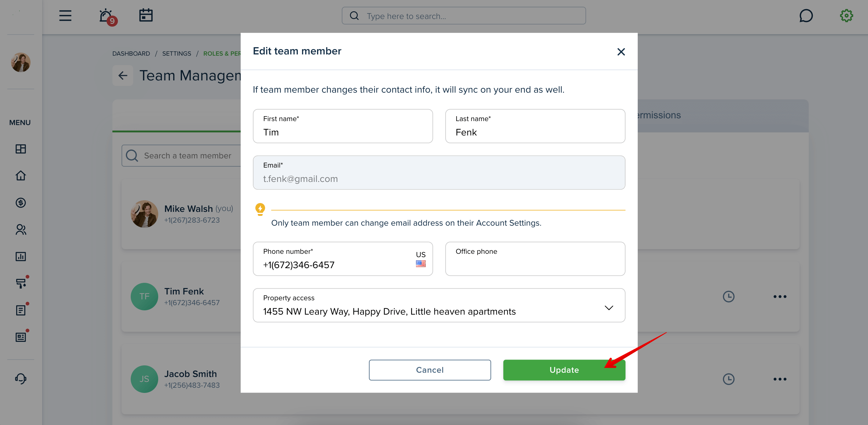868x425 pixels.
Task: Expand the Property access dropdown
Action: pos(439,305)
